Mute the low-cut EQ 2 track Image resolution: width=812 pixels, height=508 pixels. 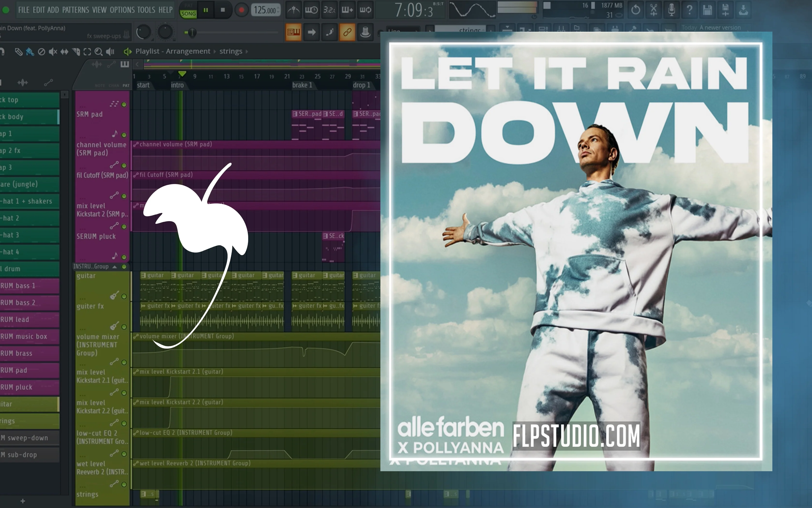124,454
